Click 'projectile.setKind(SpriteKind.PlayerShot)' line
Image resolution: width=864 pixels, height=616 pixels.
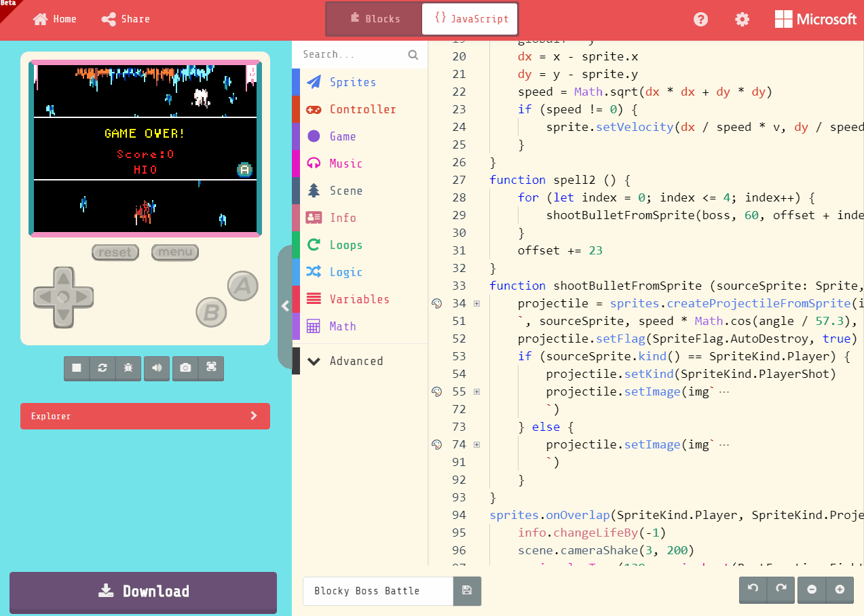pyautogui.click(x=691, y=374)
